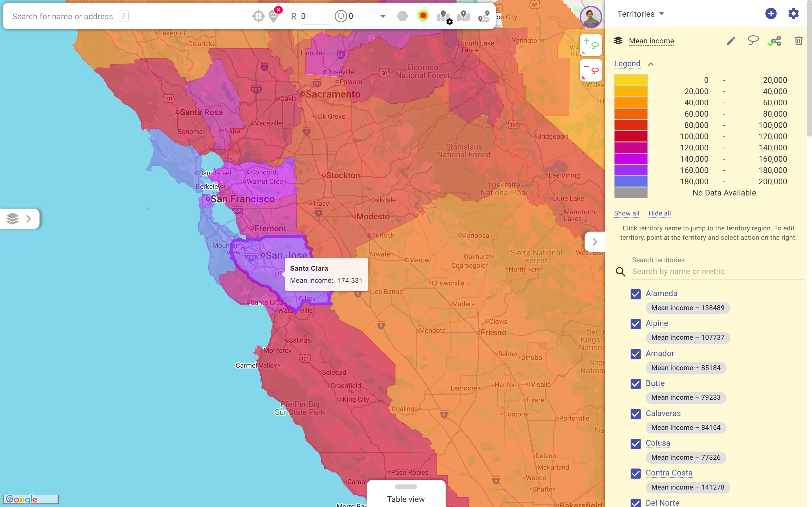The height and width of the screenshot is (507, 812).
Task: Collapse the Legend section
Action: pos(651,64)
